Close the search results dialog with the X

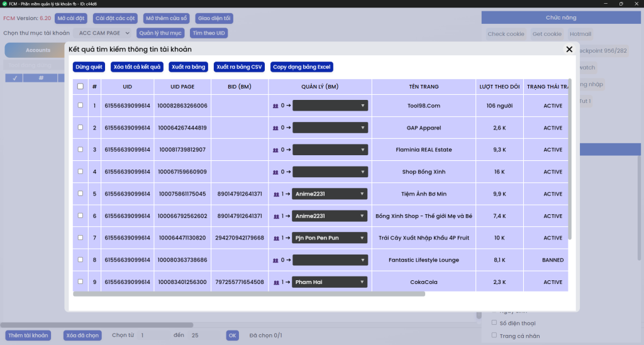[569, 49]
